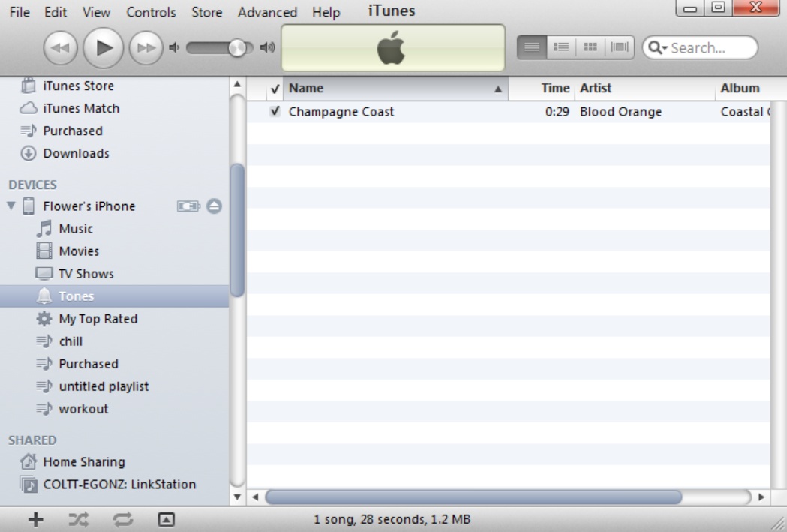
Task: Open the Edit menu
Action: 56,12
